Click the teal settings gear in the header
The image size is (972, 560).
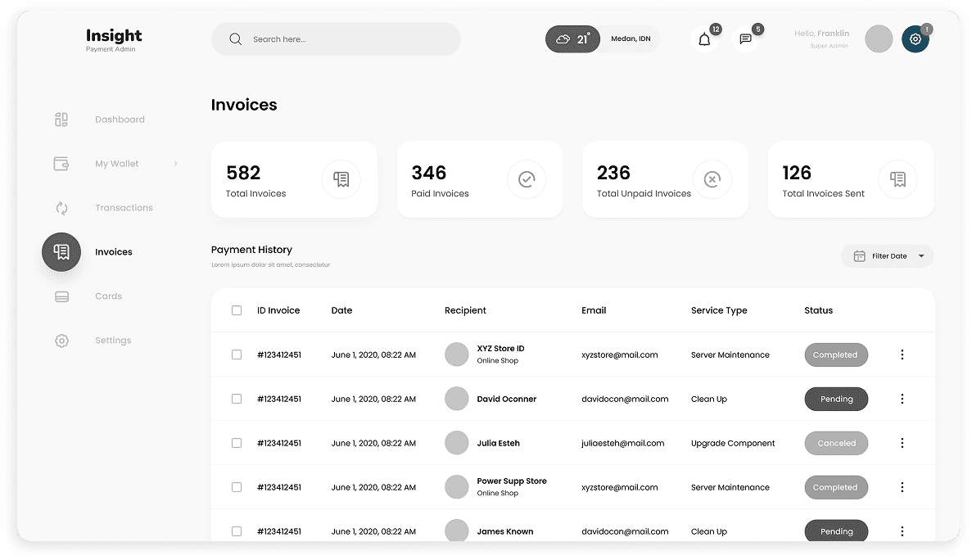click(915, 38)
